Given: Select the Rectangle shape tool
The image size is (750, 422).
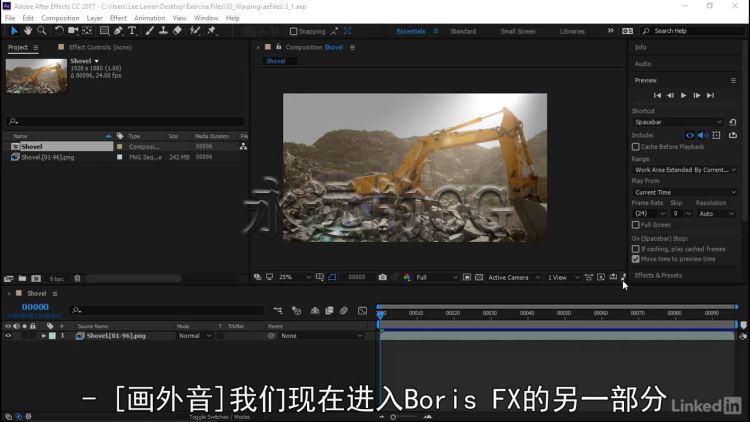Looking at the screenshot, I should click(104, 31).
